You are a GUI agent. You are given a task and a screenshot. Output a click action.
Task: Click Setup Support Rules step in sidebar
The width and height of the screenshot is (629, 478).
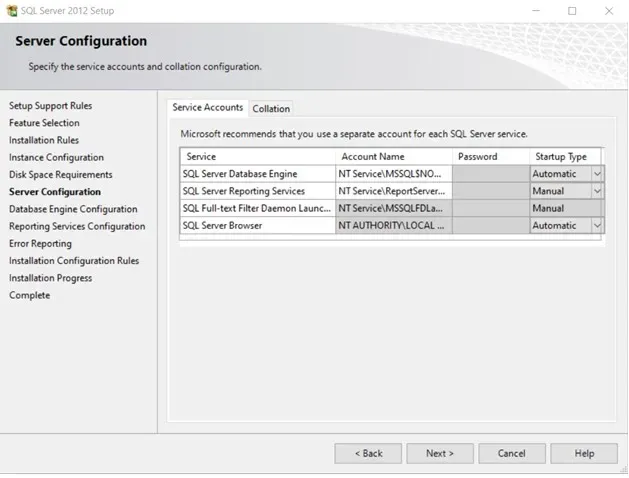[51, 105]
